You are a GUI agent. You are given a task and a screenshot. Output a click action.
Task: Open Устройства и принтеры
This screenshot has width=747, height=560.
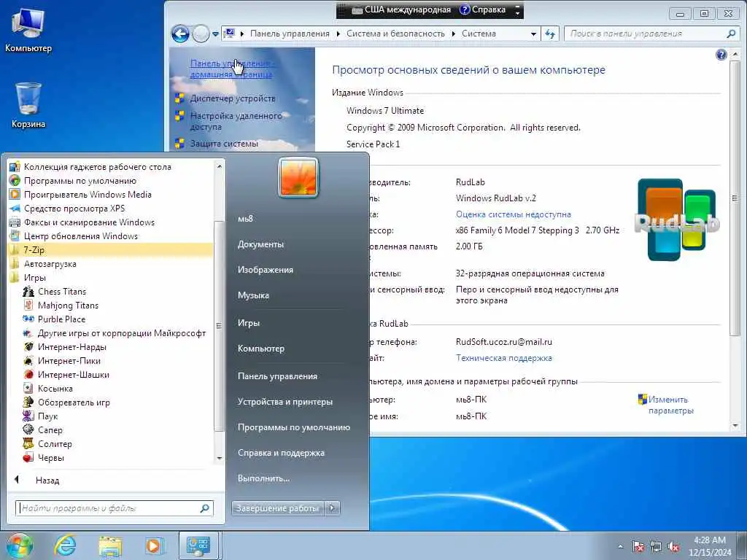(x=285, y=402)
